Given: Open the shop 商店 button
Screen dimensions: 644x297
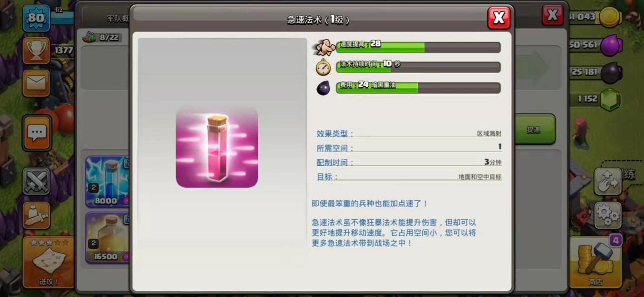Looking at the screenshot, I should (x=596, y=262).
